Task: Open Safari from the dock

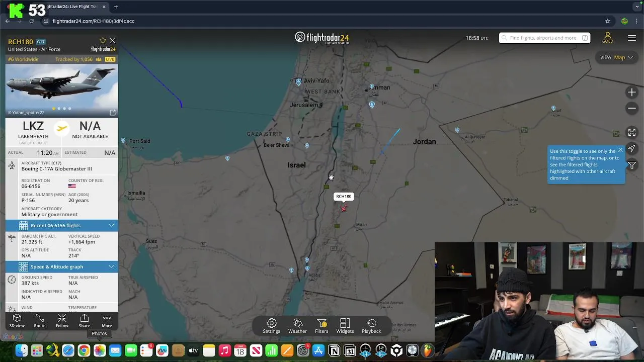Action: (x=68, y=350)
